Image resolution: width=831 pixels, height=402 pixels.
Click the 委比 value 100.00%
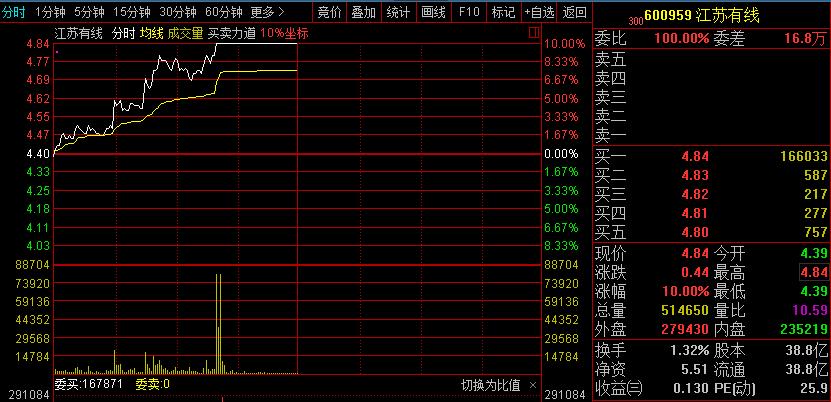682,38
